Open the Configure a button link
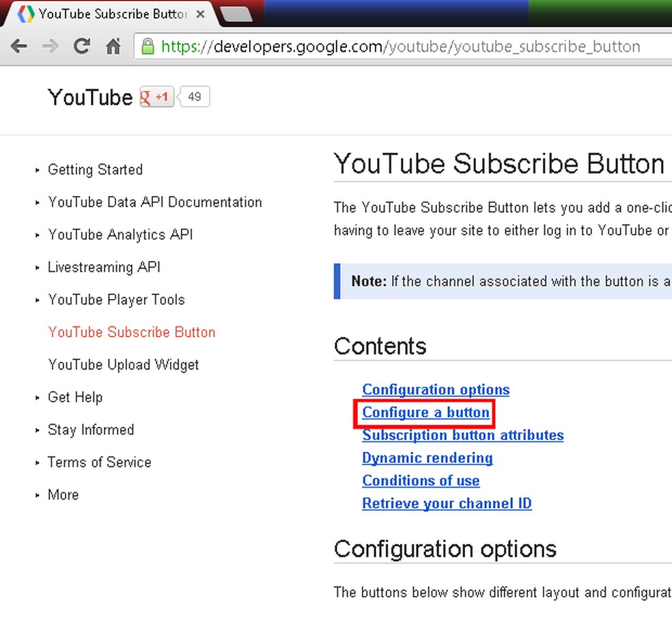Viewport: 672px width, 620px height. (425, 413)
